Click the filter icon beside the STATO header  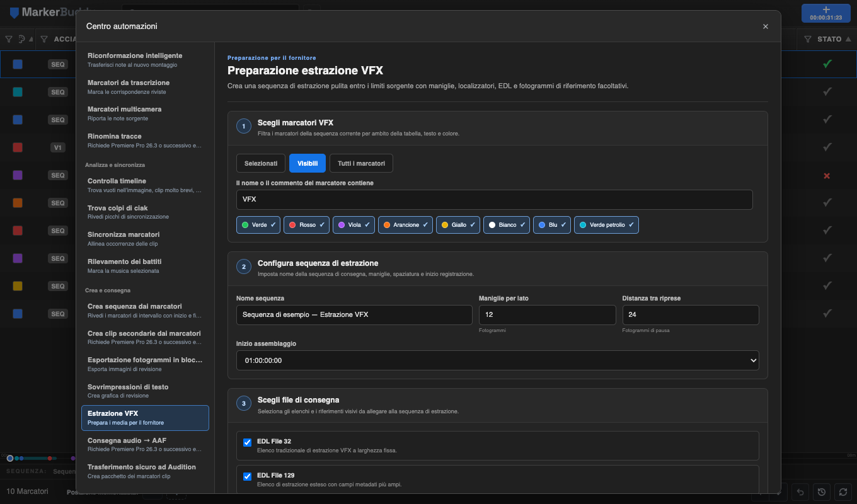(808, 39)
